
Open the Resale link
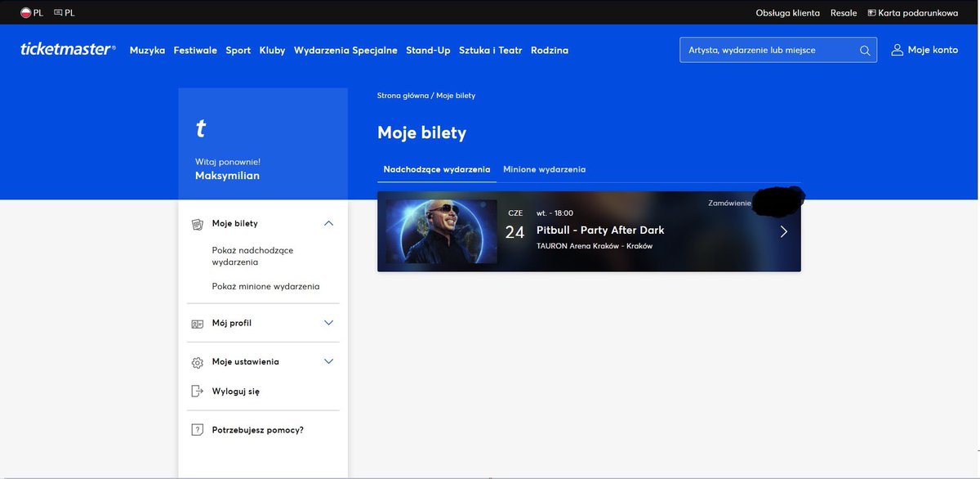[844, 13]
